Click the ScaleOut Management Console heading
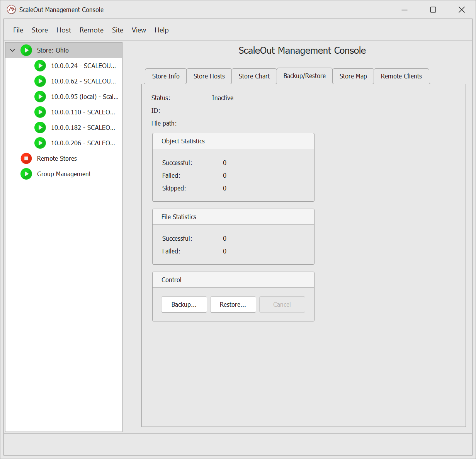 click(302, 51)
